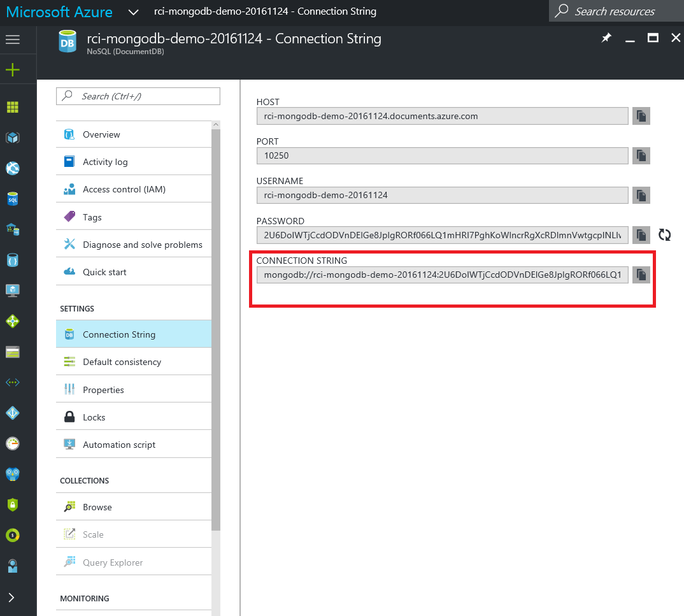Click the menu scrollbar up arrow
This screenshot has width=684, height=616.
[x=216, y=125]
